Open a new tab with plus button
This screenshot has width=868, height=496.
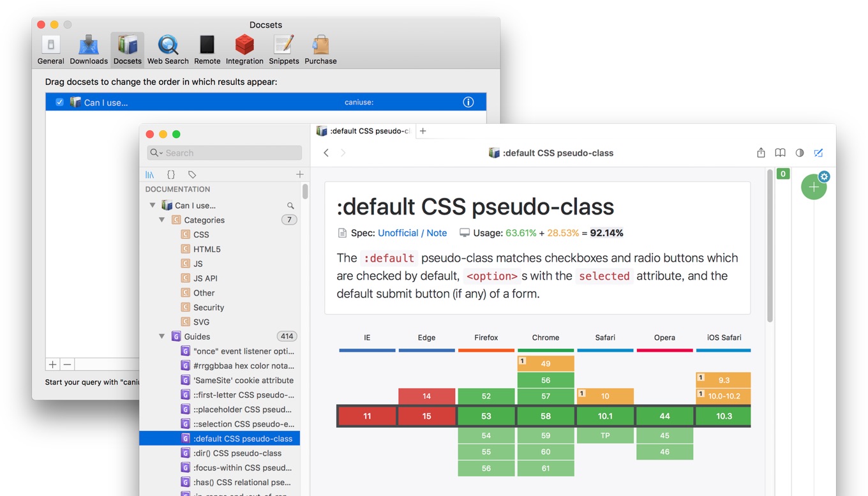(423, 131)
